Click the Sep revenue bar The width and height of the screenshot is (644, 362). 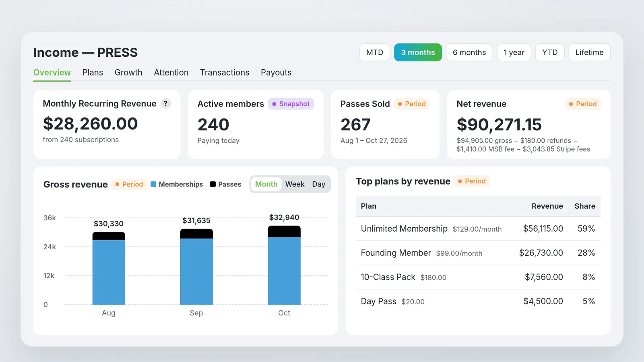[196, 267]
